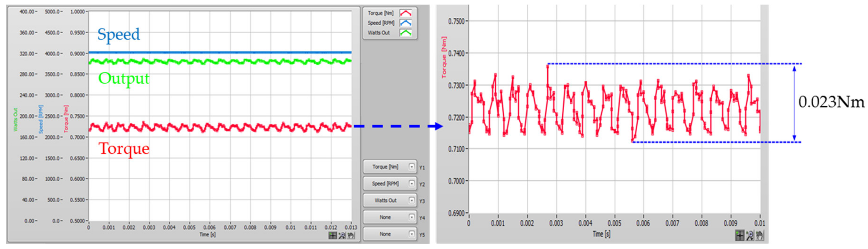Click the 0.01 time axis end on right graph
Screen dimensions: 868x249
click(760, 223)
